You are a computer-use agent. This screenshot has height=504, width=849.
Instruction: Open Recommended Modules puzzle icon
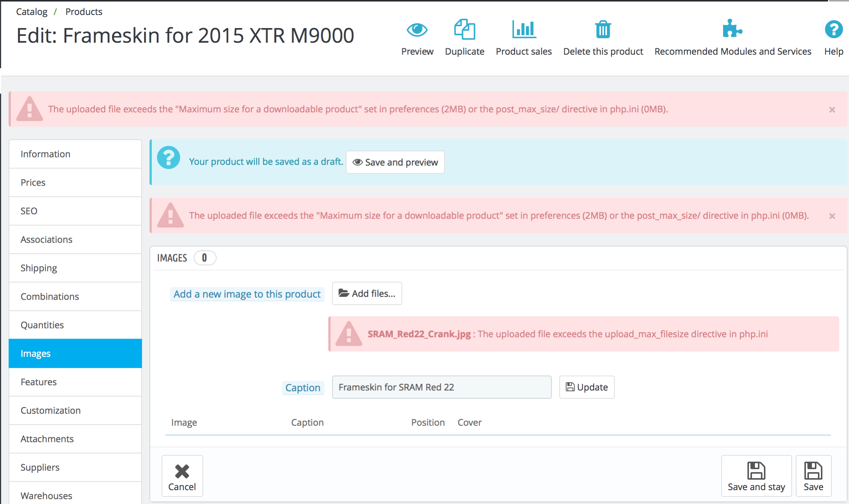click(732, 29)
